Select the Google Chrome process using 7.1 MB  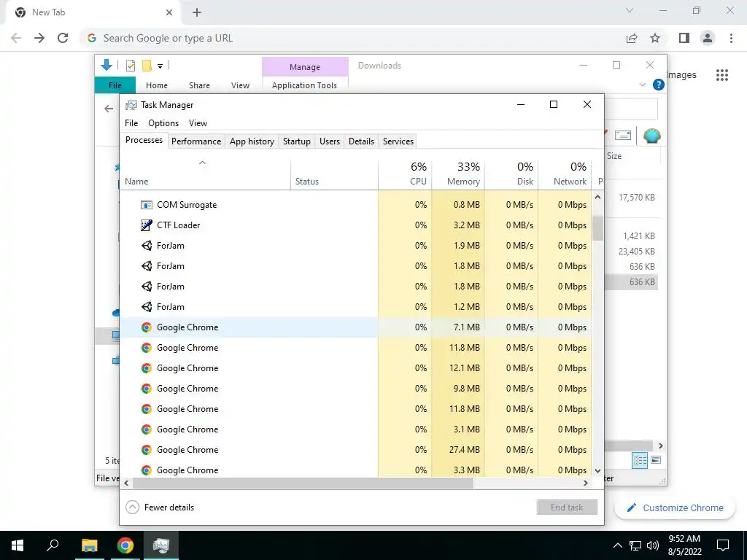(x=355, y=327)
